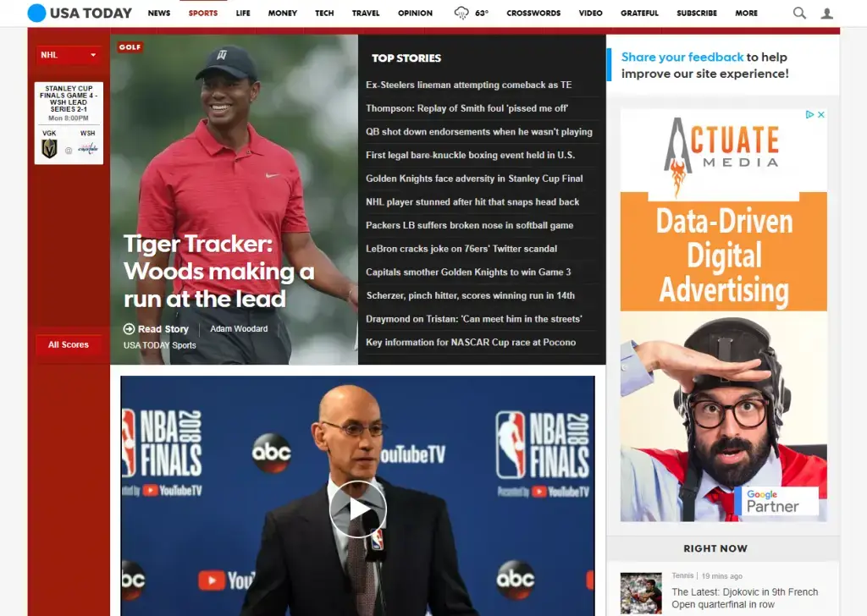Click the TOP STORIES heading
Screen dimensions: 867x616
[x=406, y=58]
